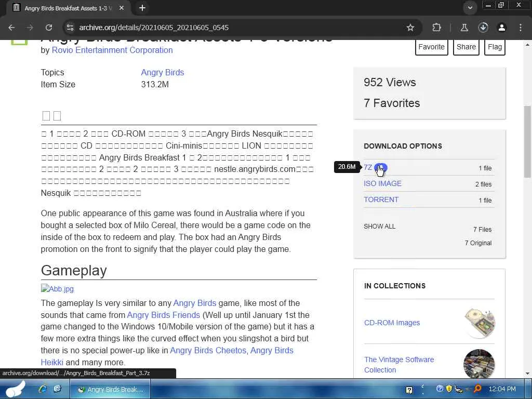Click the orange magnifier tray icon

pyautogui.click(x=477, y=389)
